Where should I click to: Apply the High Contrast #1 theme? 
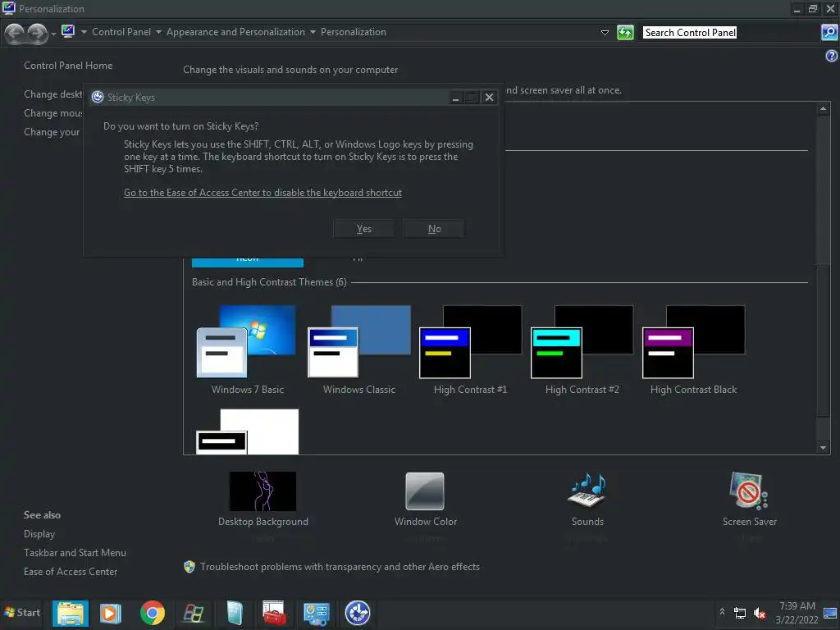[470, 350]
